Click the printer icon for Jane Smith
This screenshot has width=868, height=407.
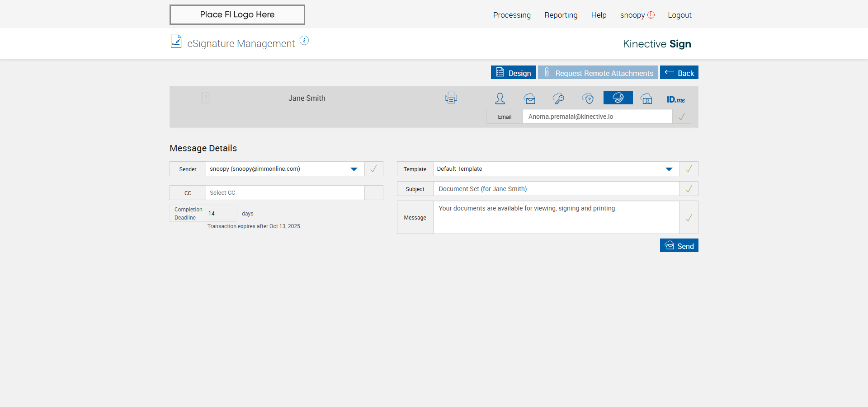click(451, 98)
